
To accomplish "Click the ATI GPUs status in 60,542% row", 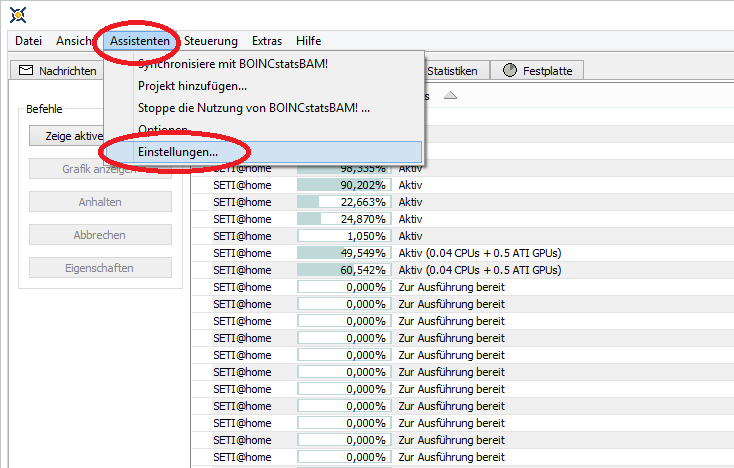I will click(480, 270).
